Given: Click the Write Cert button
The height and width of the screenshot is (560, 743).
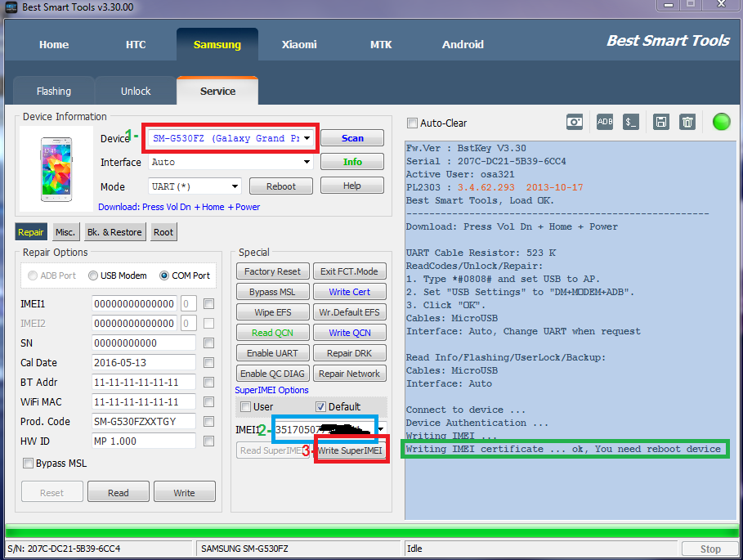Looking at the screenshot, I should (349, 292).
